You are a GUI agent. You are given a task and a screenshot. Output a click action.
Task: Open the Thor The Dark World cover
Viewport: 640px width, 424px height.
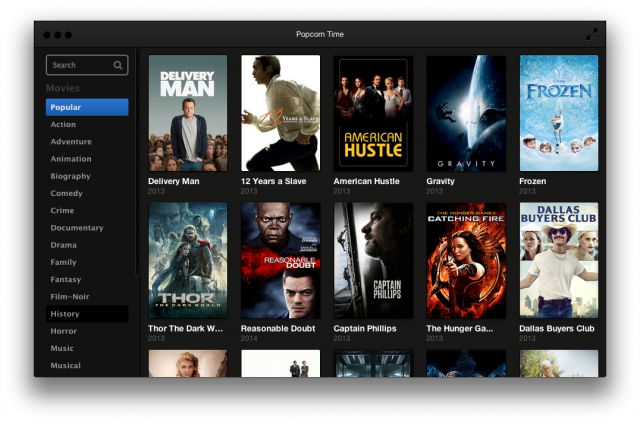(x=188, y=261)
